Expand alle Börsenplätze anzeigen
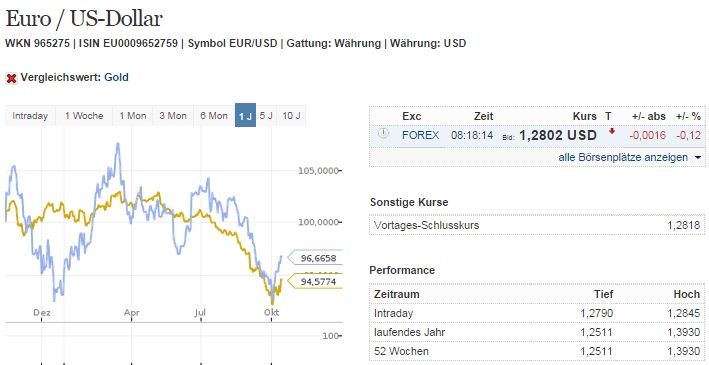The width and height of the screenshot is (709, 365). point(629,157)
